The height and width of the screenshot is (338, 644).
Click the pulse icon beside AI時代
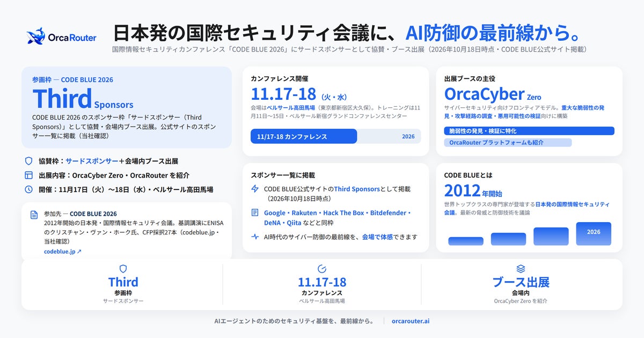(x=255, y=237)
